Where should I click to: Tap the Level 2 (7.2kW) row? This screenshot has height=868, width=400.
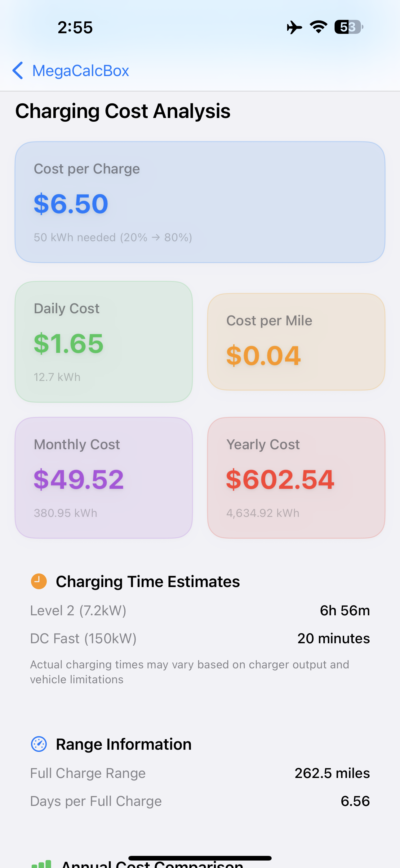point(200,611)
